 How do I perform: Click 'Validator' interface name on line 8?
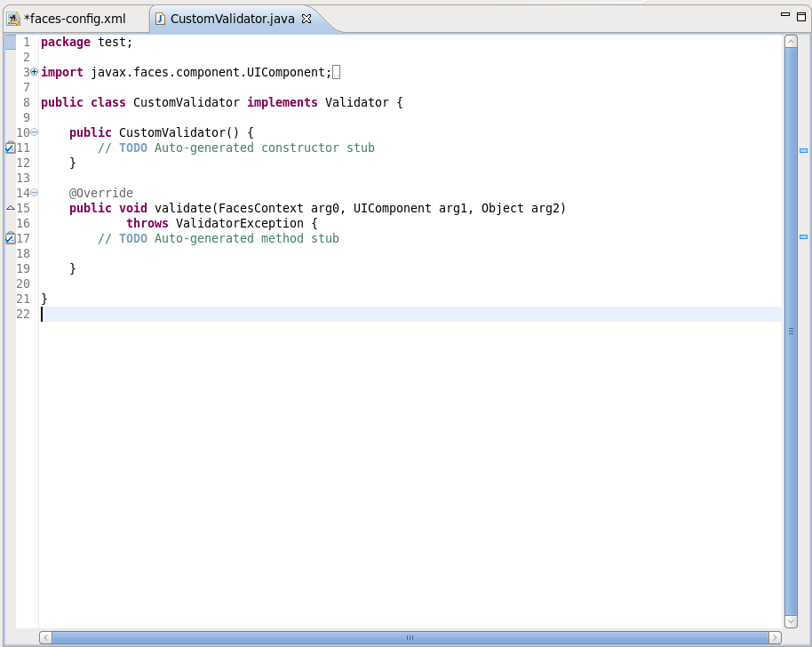(x=357, y=102)
